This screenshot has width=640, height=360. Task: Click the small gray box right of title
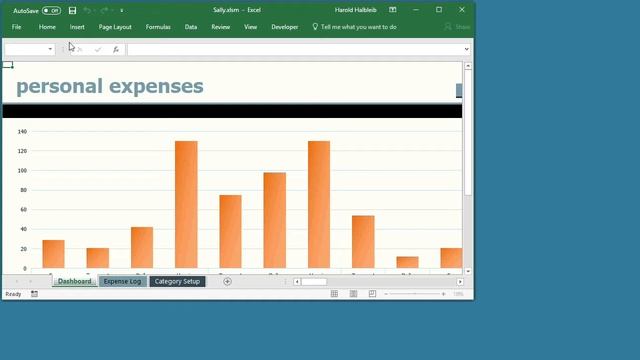click(x=459, y=91)
